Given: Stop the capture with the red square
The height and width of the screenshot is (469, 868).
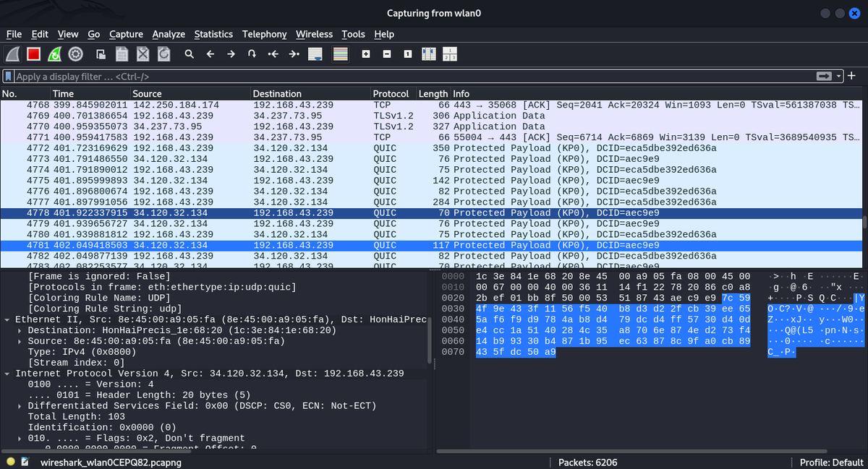Looking at the screenshot, I should (33, 54).
